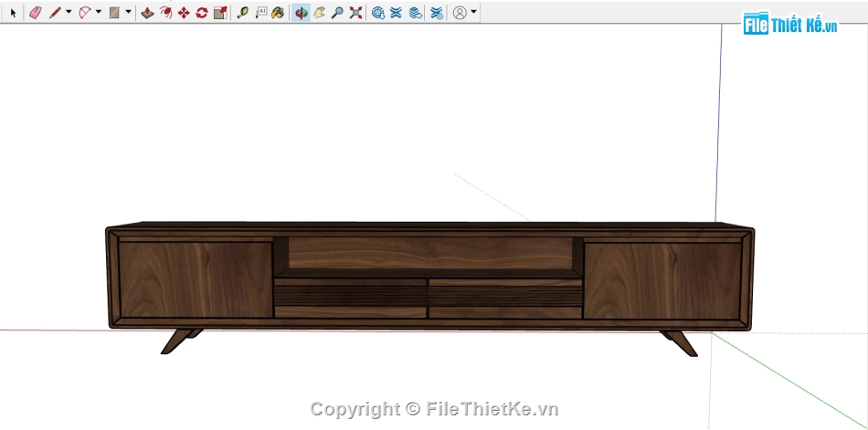The width and height of the screenshot is (868, 430).
Task: Select the Text label tool
Action: click(x=261, y=13)
